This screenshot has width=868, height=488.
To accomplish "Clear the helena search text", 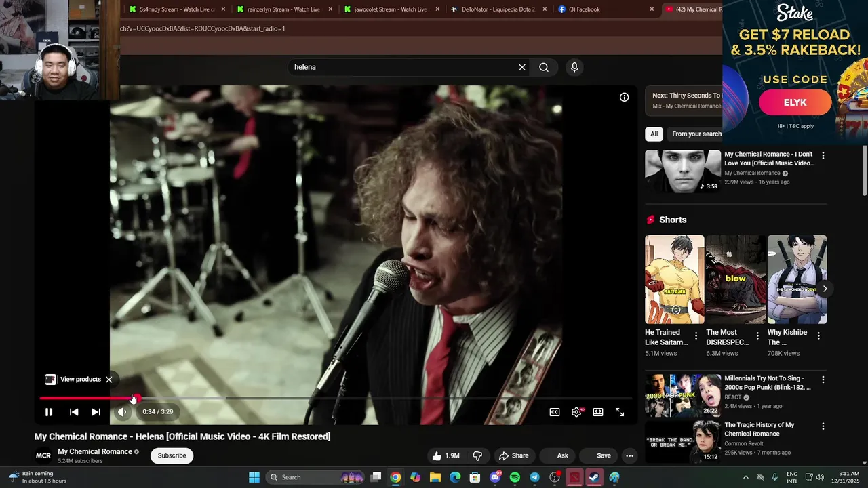I will click(522, 67).
